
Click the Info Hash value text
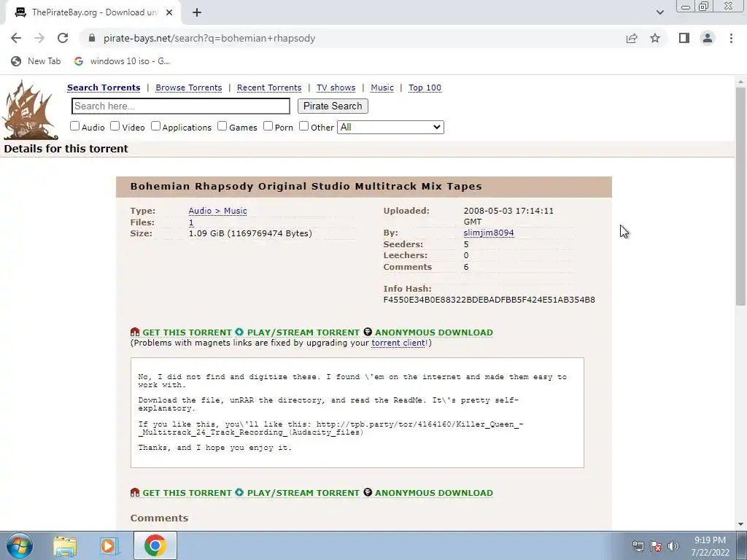coord(489,300)
